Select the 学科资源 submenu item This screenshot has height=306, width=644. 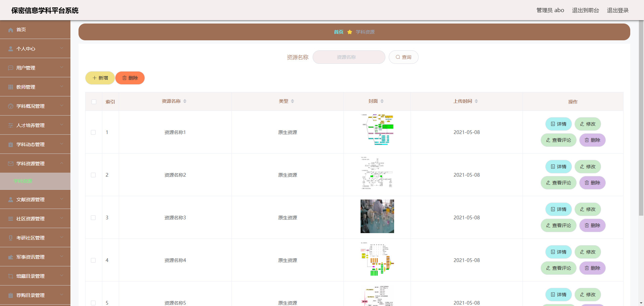click(35, 181)
